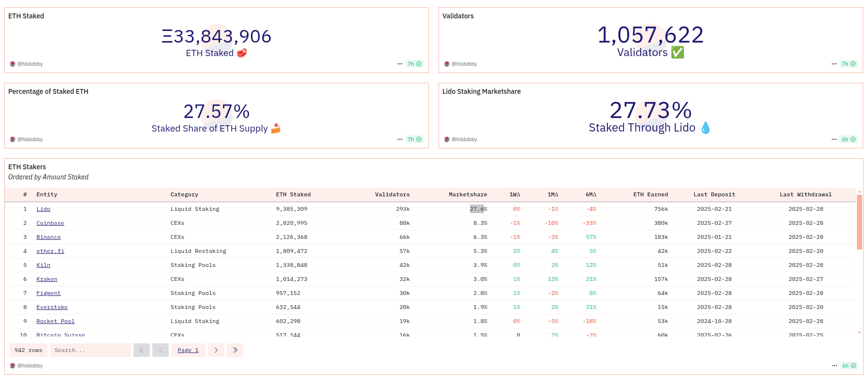Image resolution: width=868 pixels, height=382 pixels.
Task: Click ether.fi's Liquid Restaking category cell
Action: 198,251
